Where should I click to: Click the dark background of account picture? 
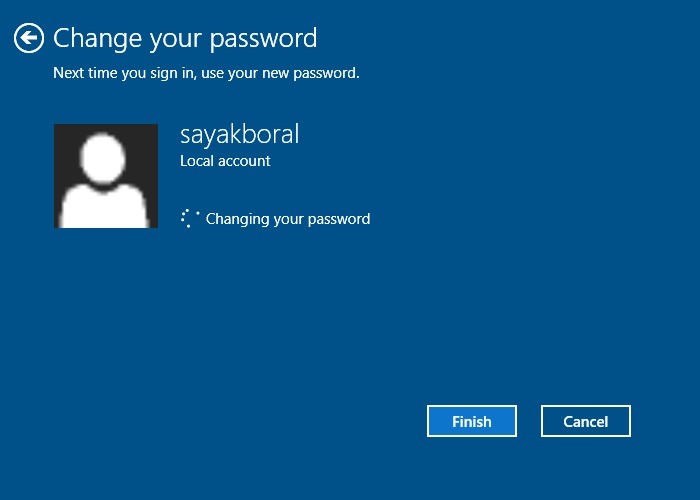66,143
